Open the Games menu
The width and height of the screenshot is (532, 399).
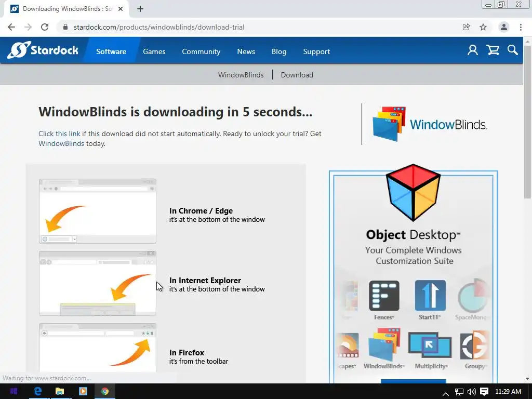pos(154,51)
